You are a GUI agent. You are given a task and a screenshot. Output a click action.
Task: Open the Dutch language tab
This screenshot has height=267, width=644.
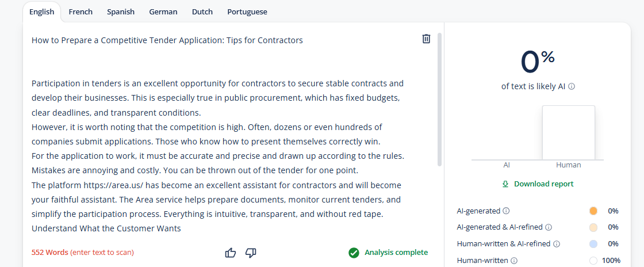pyautogui.click(x=202, y=12)
